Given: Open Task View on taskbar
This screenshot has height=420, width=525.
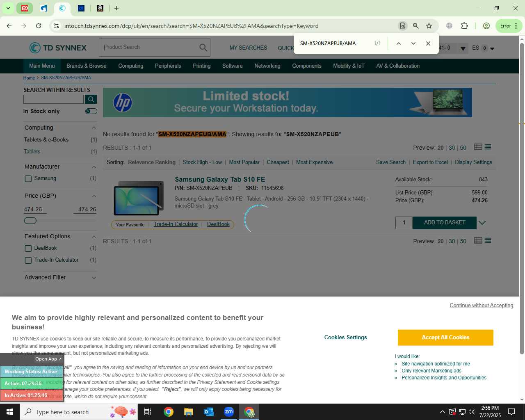Looking at the screenshot, I should 148,412.
